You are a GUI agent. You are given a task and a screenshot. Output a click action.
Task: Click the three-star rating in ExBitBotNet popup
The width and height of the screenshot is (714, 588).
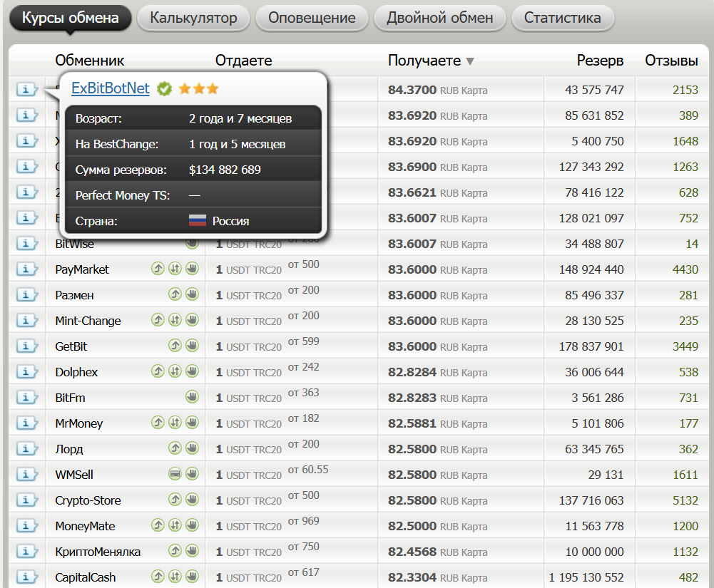198,88
